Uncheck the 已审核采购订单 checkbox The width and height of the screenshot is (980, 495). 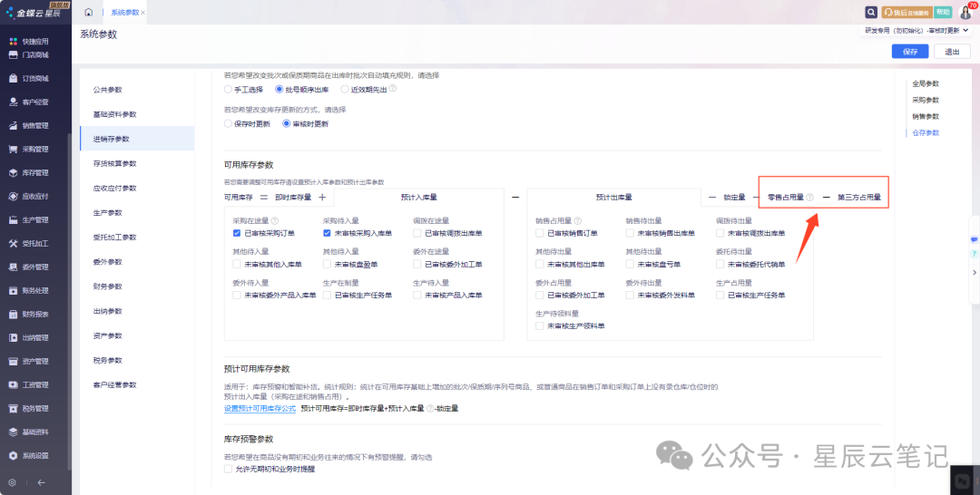(x=237, y=233)
